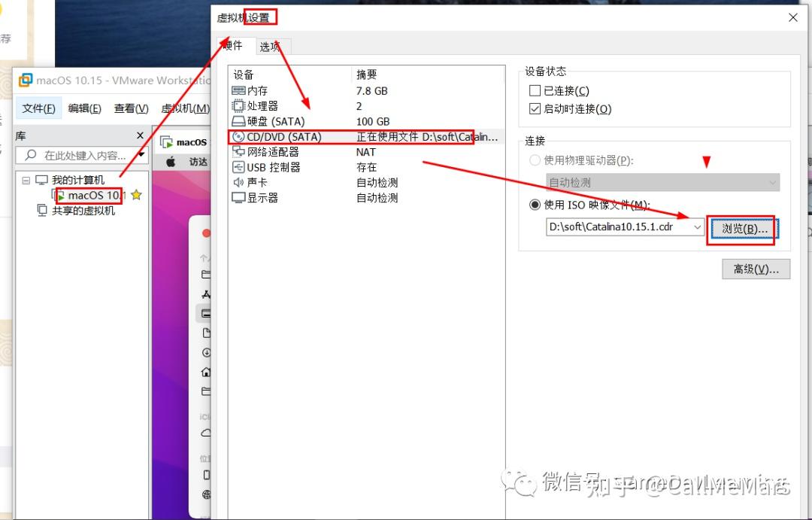Click the NAT network summary cell
Viewport: 812px width, 520px height.
click(x=365, y=152)
